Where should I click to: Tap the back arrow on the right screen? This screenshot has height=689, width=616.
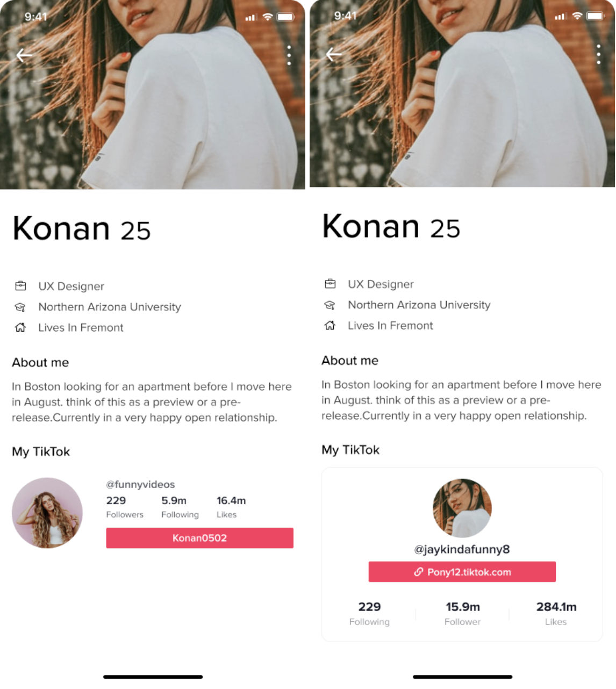[x=334, y=54]
